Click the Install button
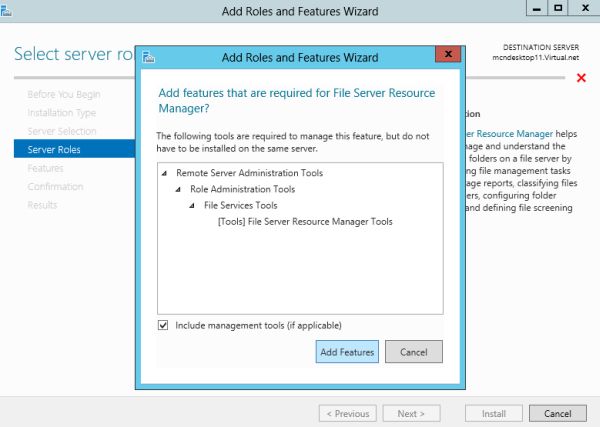Viewport: 600px width, 427px height. pos(493,413)
